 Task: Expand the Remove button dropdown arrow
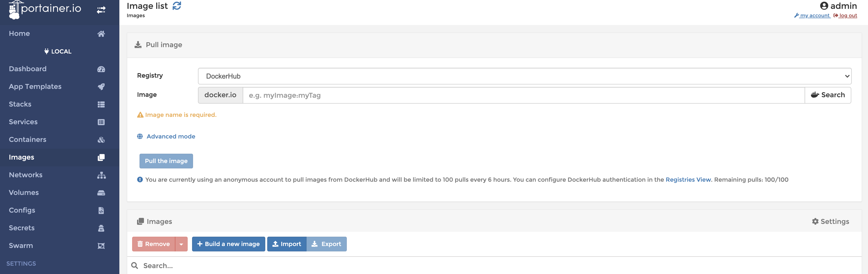pos(181,244)
